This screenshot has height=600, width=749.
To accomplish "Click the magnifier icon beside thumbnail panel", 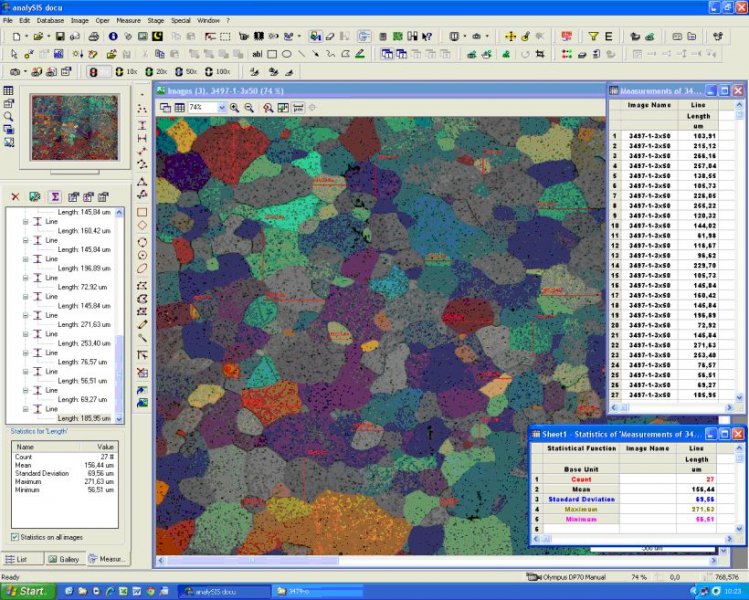I will coord(9,116).
